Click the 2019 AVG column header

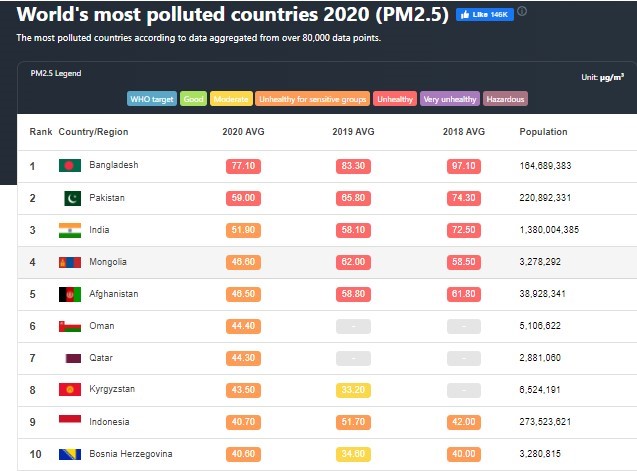(x=352, y=132)
